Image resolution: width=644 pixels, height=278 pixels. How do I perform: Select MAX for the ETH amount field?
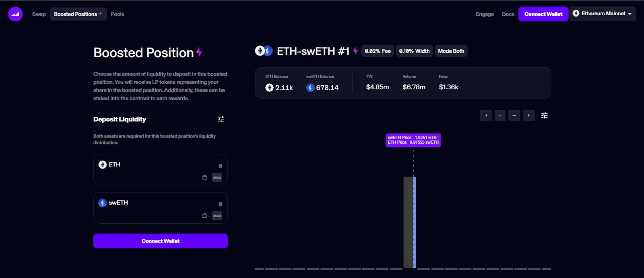(x=217, y=177)
